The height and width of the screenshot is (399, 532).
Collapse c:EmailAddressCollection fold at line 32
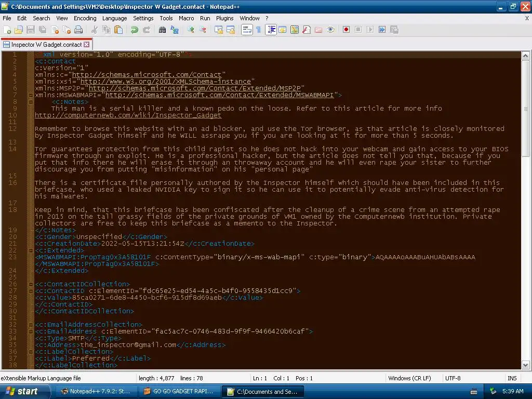tap(31, 325)
